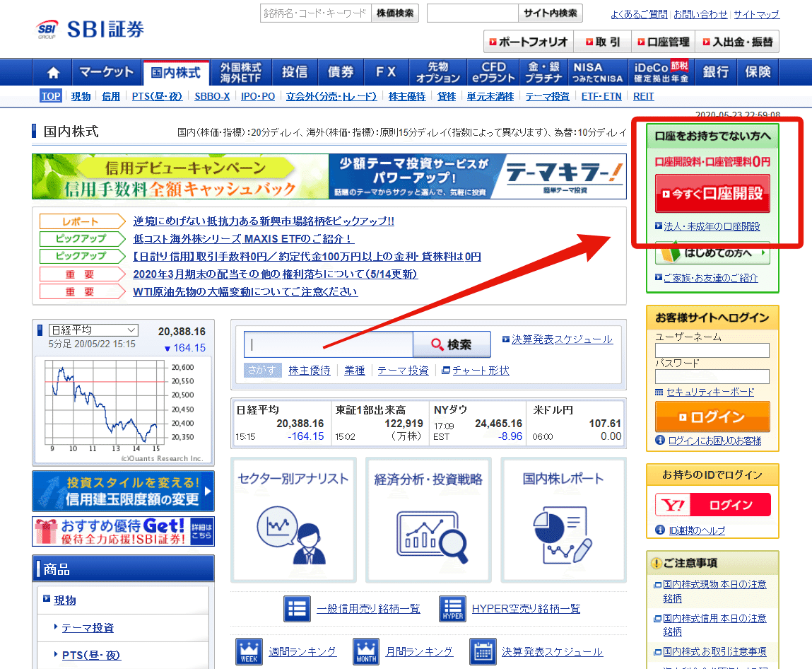
Task: Open サイトマップ link
Action: click(x=757, y=15)
